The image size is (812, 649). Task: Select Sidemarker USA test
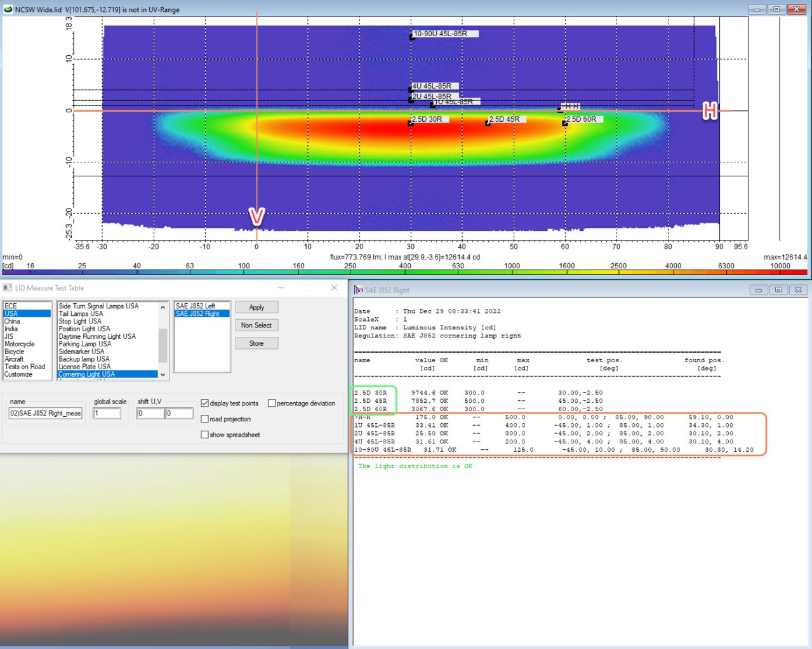point(107,351)
